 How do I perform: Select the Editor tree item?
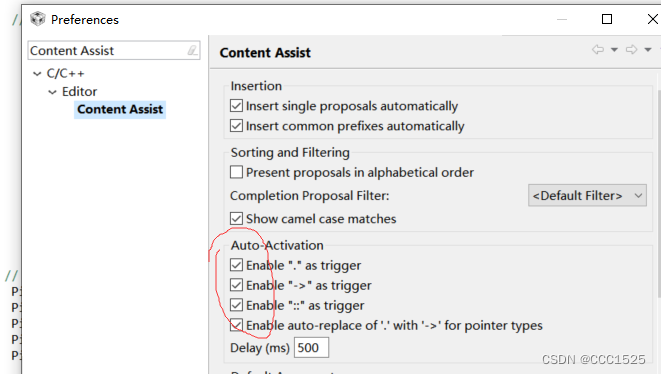[x=79, y=91]
